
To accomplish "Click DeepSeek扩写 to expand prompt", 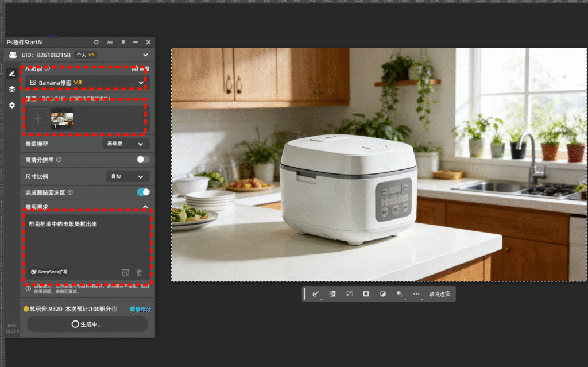I will point(50,272).
